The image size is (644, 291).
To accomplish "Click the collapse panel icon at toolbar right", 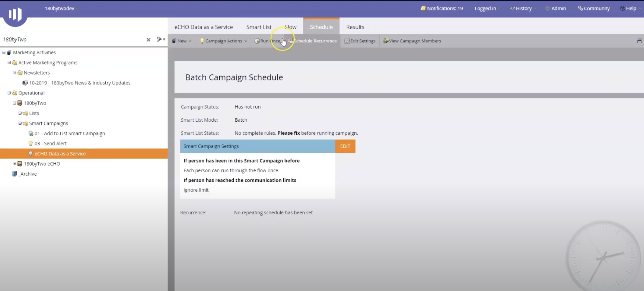I will (x=640, y=41).
